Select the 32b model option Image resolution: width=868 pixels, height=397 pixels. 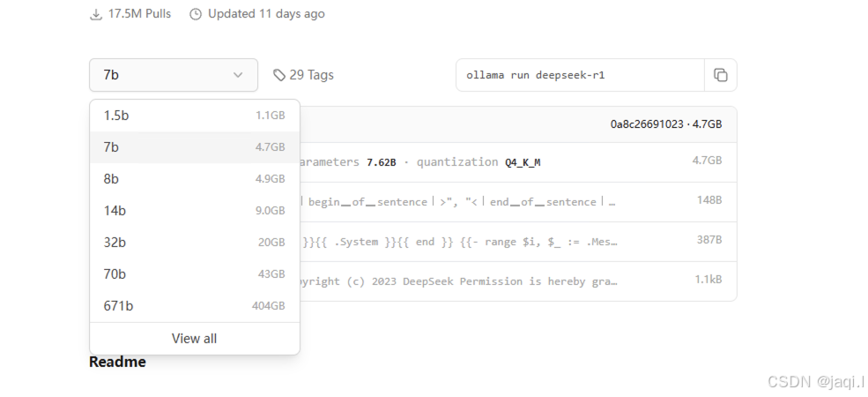pos(194,243)
